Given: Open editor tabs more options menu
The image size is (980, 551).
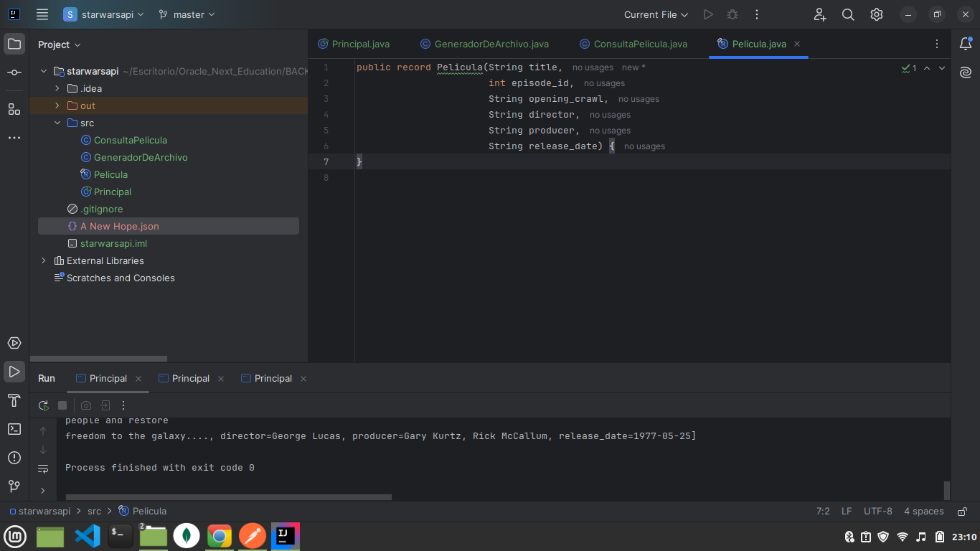Looking at the screenshot, I should [x=937, y=44].
